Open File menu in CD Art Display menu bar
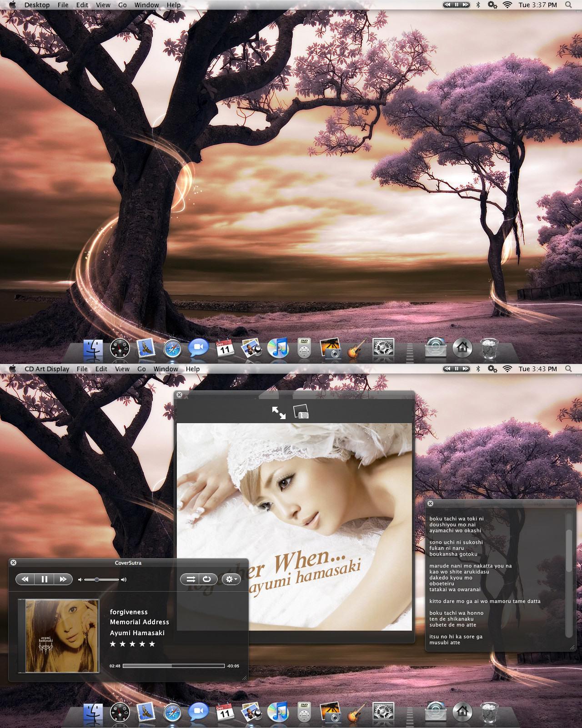Screen dimensions: 582x728 tap(82, 369)
